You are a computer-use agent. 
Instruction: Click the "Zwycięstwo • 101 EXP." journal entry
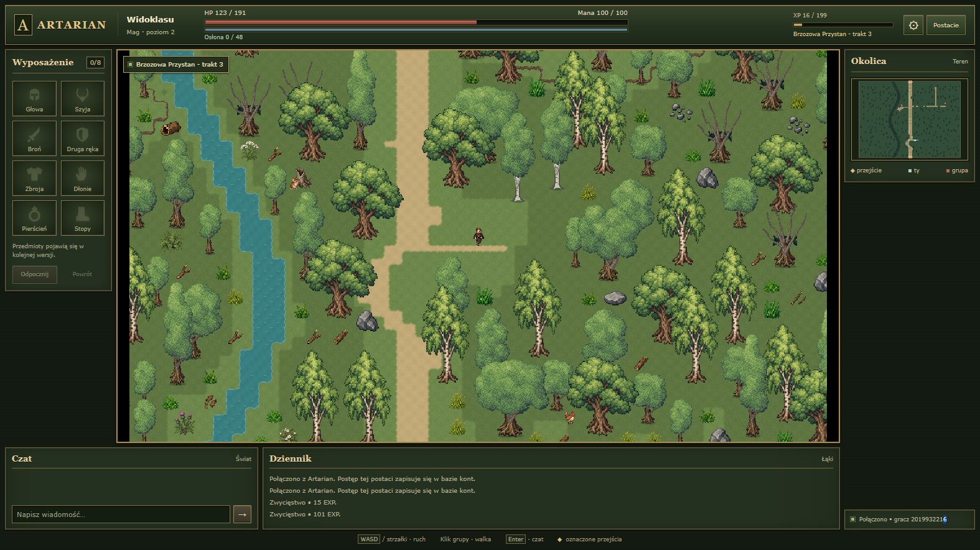coord(305,515)
